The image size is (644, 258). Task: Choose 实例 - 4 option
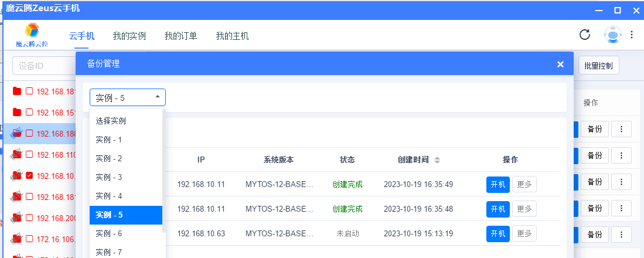click(126, 196)
